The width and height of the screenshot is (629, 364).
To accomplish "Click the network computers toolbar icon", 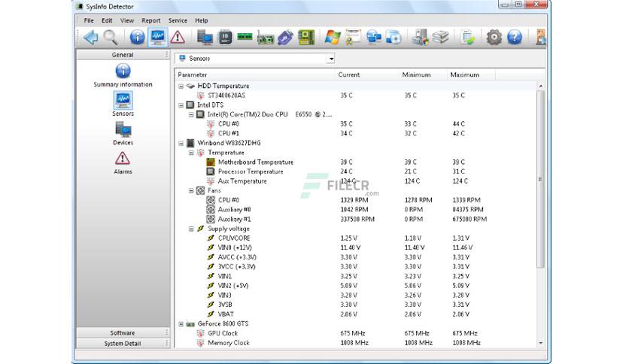I will click(x=373, y=38).
